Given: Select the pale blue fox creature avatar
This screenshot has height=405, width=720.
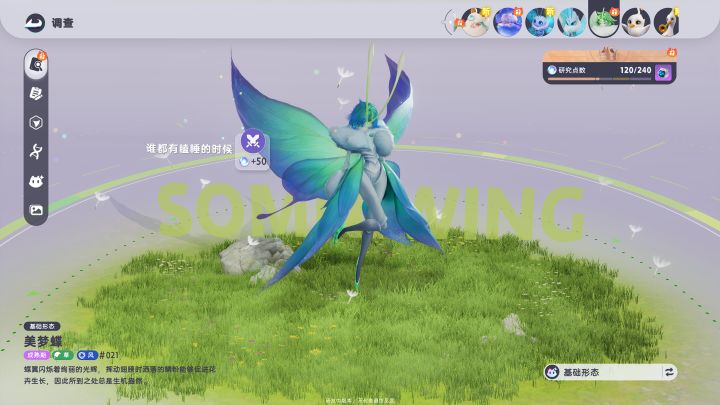Looking at the screenshot, I should [x=572, y=22].
